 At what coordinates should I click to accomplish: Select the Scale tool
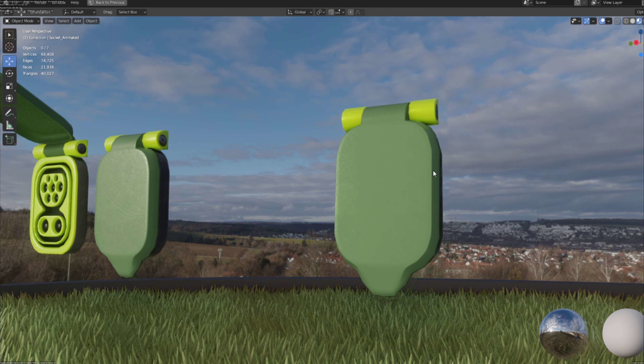pyautogui.click(x=9, y=86)
